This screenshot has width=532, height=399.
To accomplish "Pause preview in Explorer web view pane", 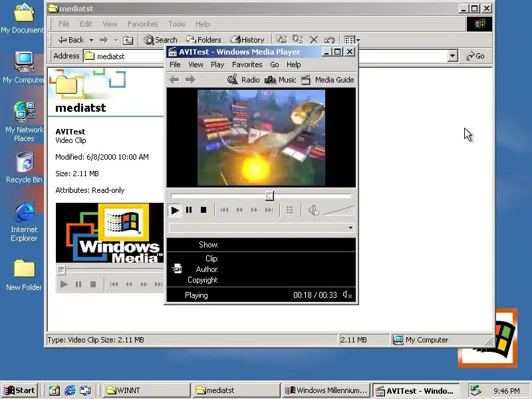I will pyautogui.click(x=78, y=285).
